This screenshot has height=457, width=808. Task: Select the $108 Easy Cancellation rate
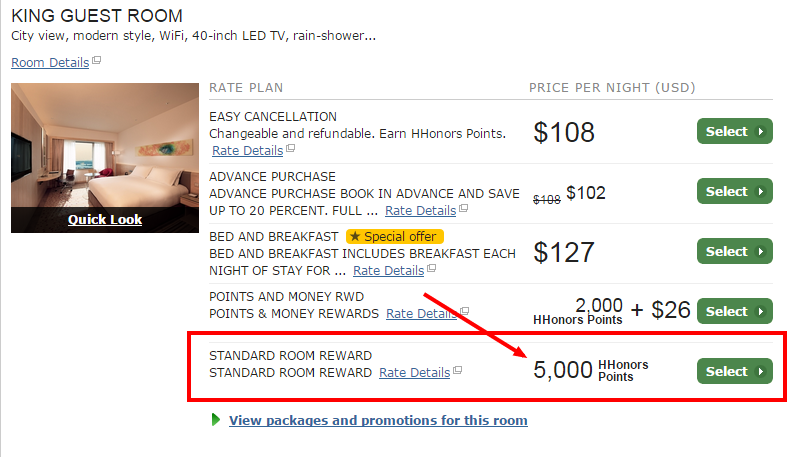click(734, 131)
